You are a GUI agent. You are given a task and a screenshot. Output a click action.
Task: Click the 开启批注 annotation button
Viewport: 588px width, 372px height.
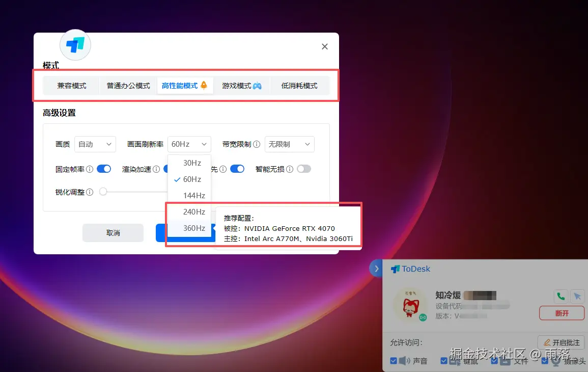[562, 342]
